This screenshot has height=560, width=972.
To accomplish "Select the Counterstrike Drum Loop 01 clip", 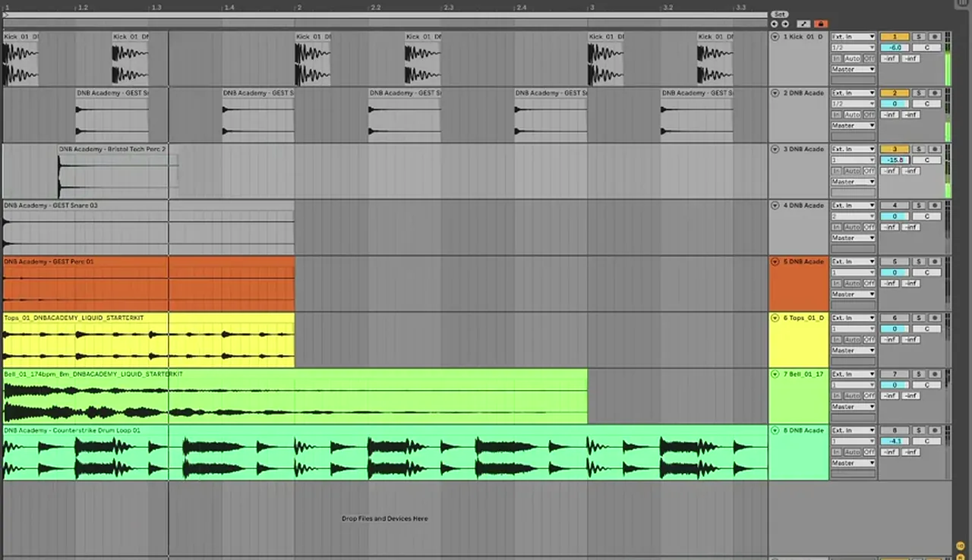I will coord(385,452).
